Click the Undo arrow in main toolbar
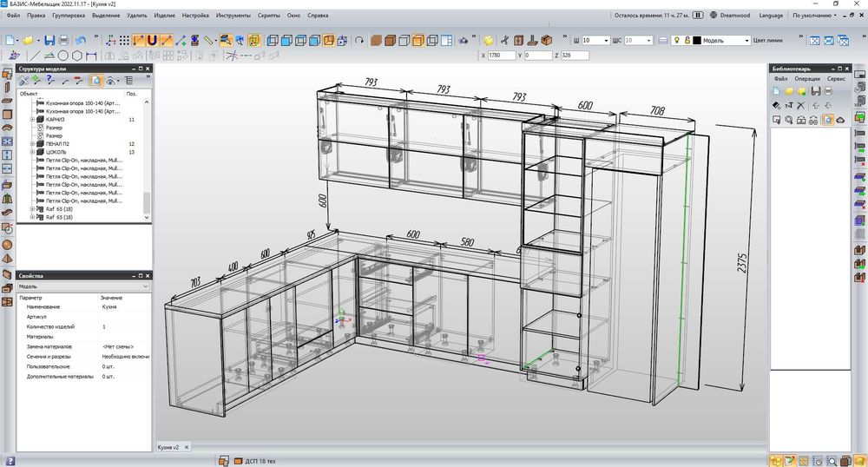The width and height of the screenshot is (868, 467). [81, 41]
